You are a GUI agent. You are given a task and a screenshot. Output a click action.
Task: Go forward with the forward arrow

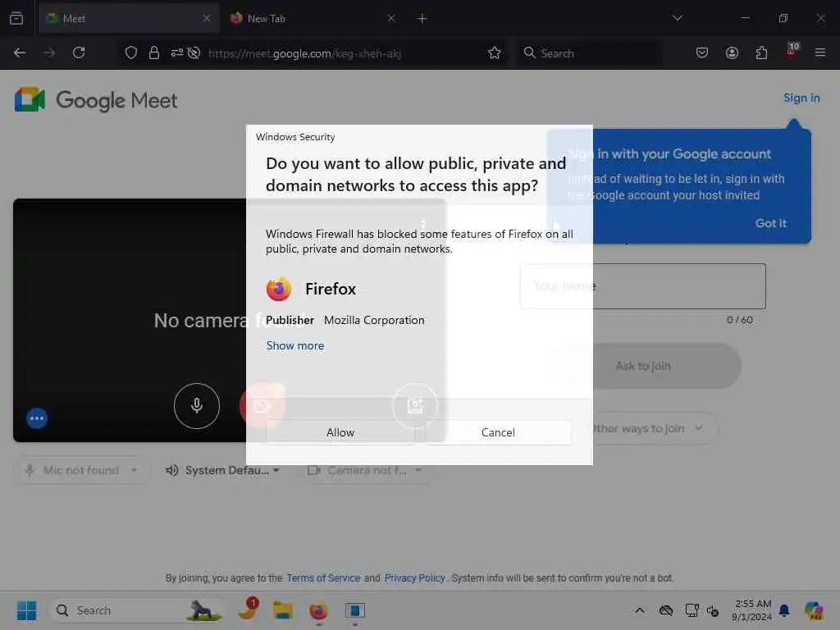tap(48, 52)
